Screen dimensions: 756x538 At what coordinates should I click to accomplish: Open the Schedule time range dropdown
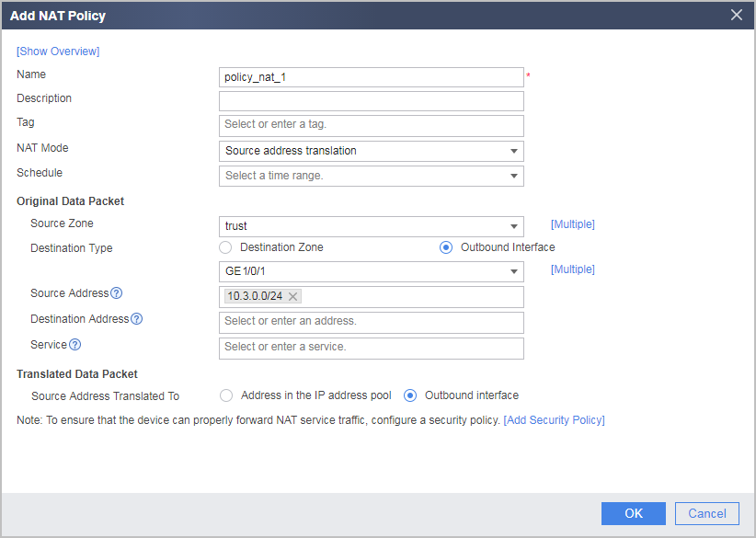click(372, 176)
